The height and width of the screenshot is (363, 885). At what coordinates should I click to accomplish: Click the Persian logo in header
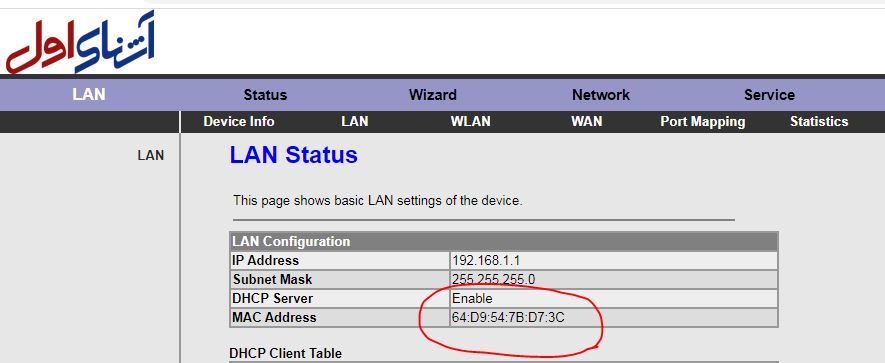pos(80,43)
